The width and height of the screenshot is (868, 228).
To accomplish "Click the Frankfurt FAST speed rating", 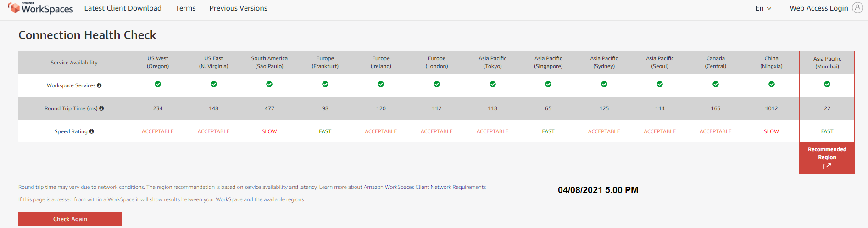I will click(x=325, y=131).
